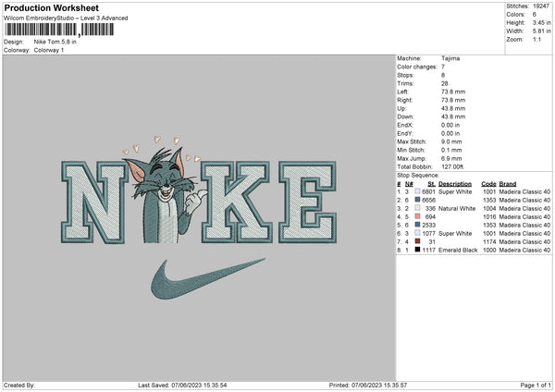555x392 pixels.
Task: Select 'Emerald Black' description in stop 8
Action: pos(458,250)
